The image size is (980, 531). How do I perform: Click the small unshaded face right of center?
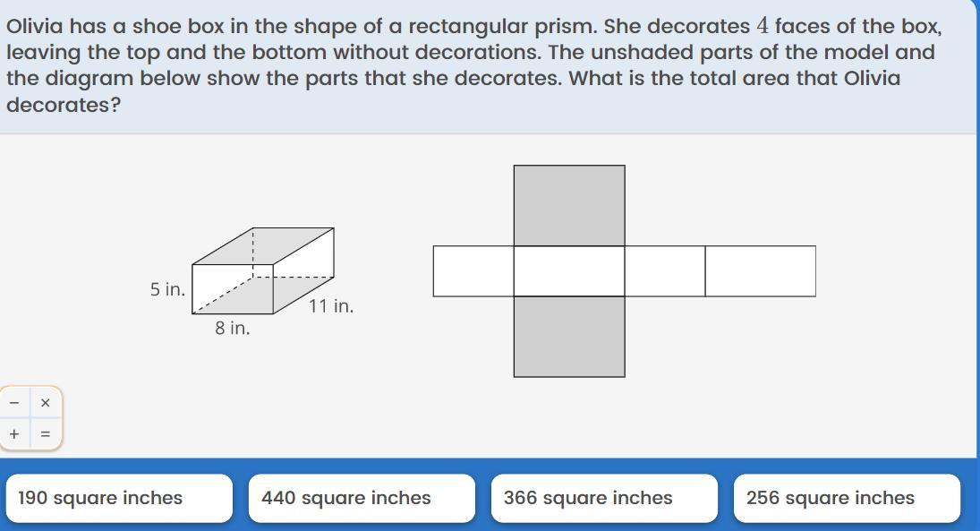[665, 270]
